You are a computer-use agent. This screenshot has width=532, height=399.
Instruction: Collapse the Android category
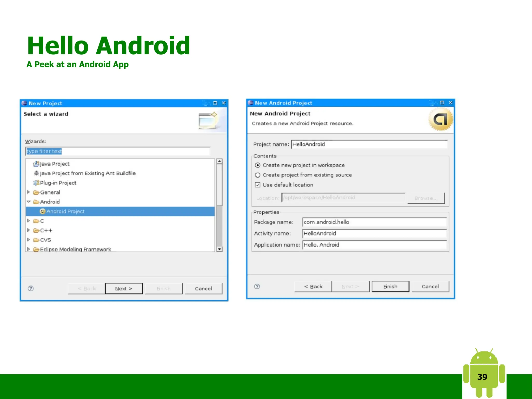[29, 202]
